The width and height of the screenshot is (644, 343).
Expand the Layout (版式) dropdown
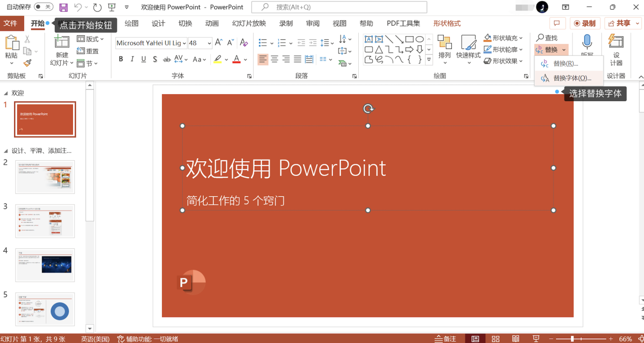point(91,39)
